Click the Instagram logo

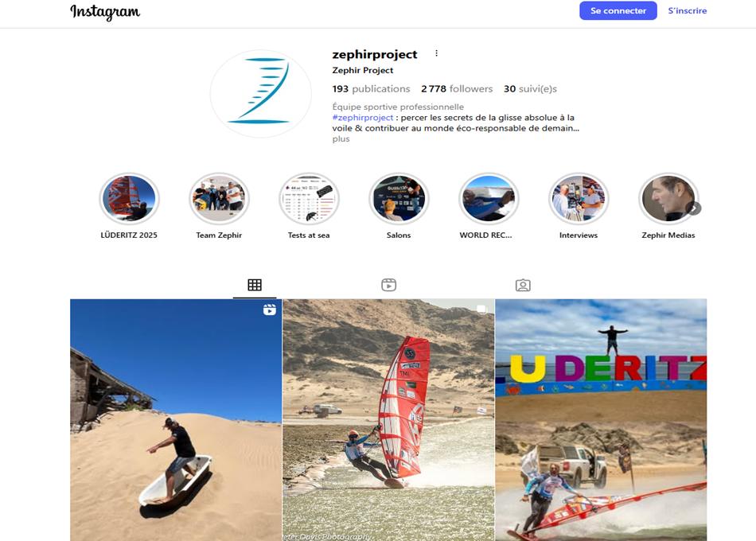click(x=105, y=12)
